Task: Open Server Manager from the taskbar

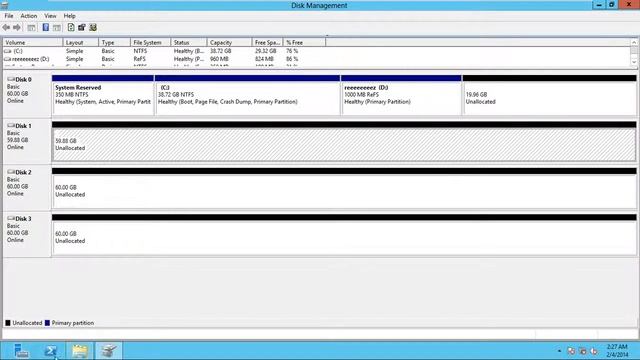Action: point(21,351)
